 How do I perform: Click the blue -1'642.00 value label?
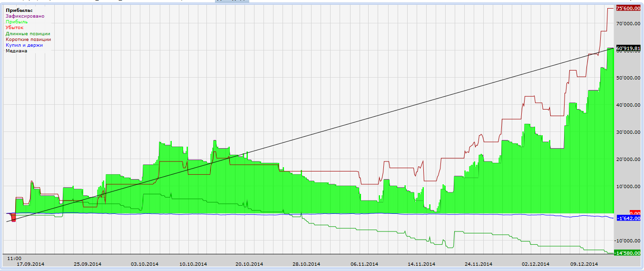(628, 218)
